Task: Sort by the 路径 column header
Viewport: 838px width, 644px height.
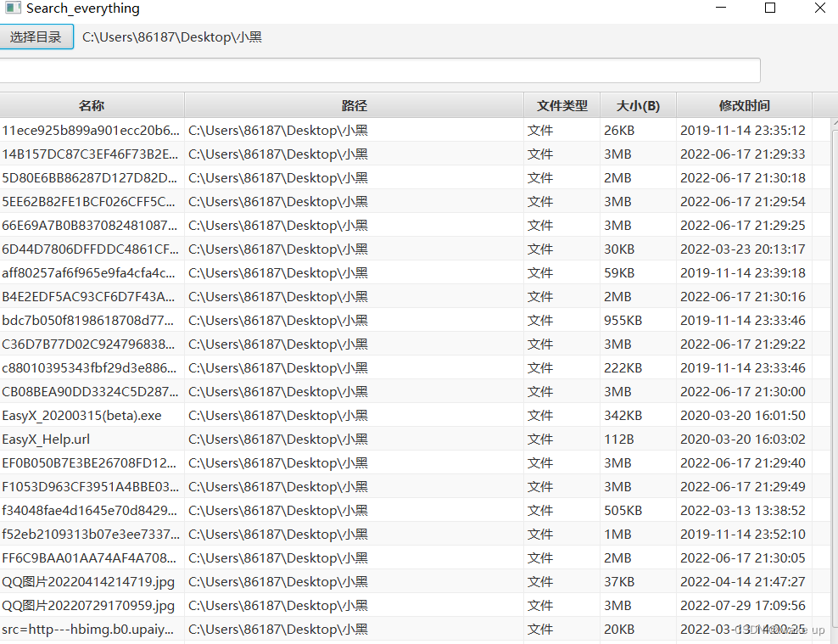Action: point(354,104)
